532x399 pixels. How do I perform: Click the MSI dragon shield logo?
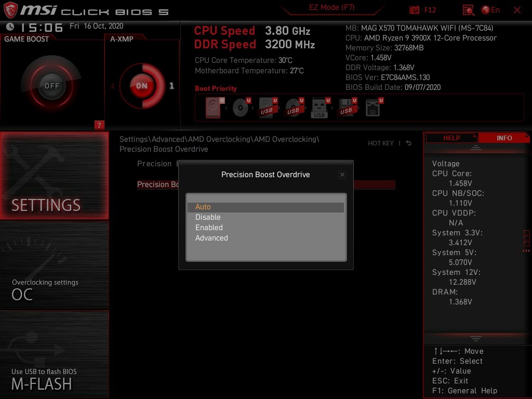(x=10, y=10)
